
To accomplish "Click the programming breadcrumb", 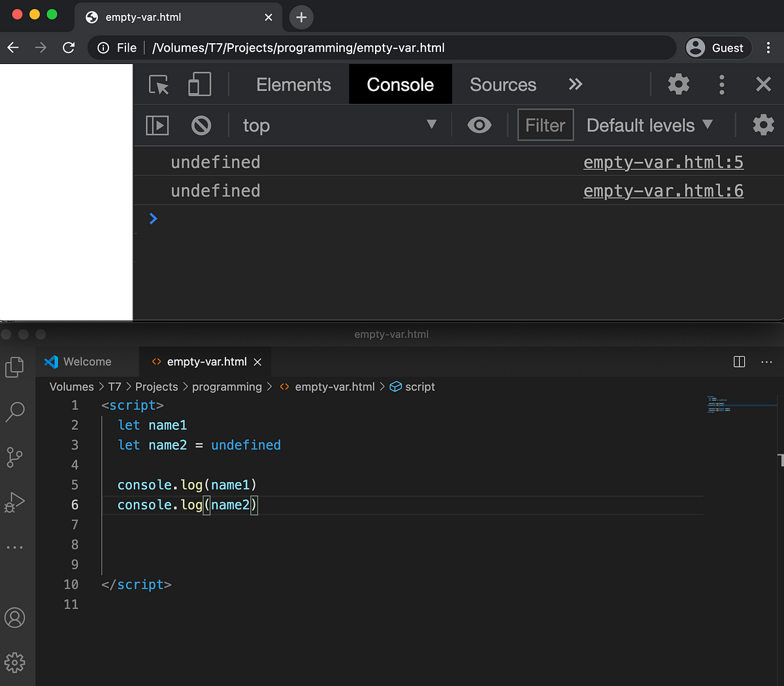I will [x=227, y=387].
